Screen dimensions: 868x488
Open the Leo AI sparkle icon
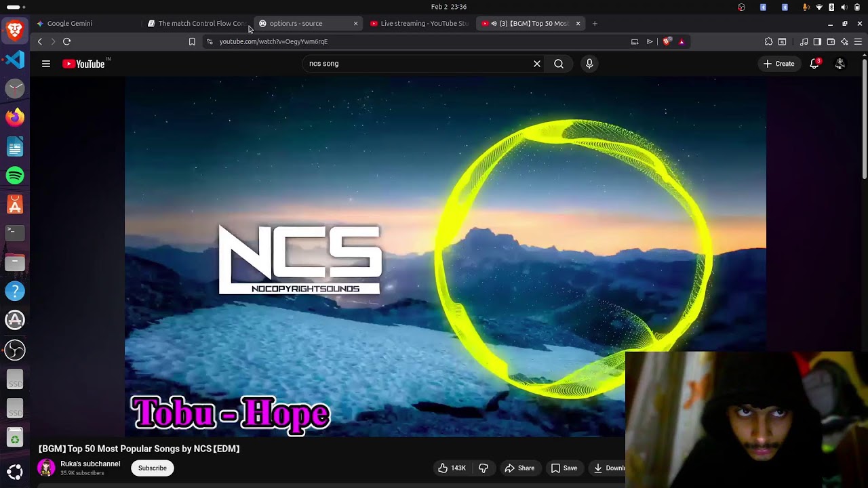[x=844, y=41]
